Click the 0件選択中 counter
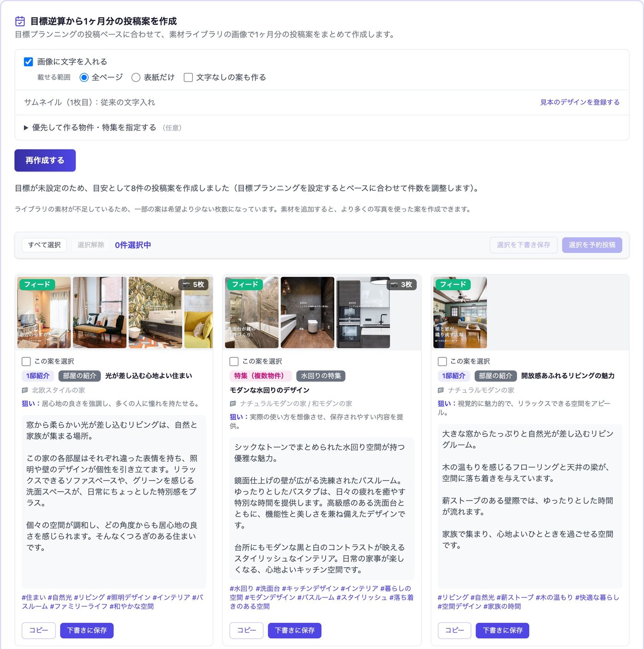Image resolution: width=644 pixels, height=649 pixels. [x=133, y=245]
